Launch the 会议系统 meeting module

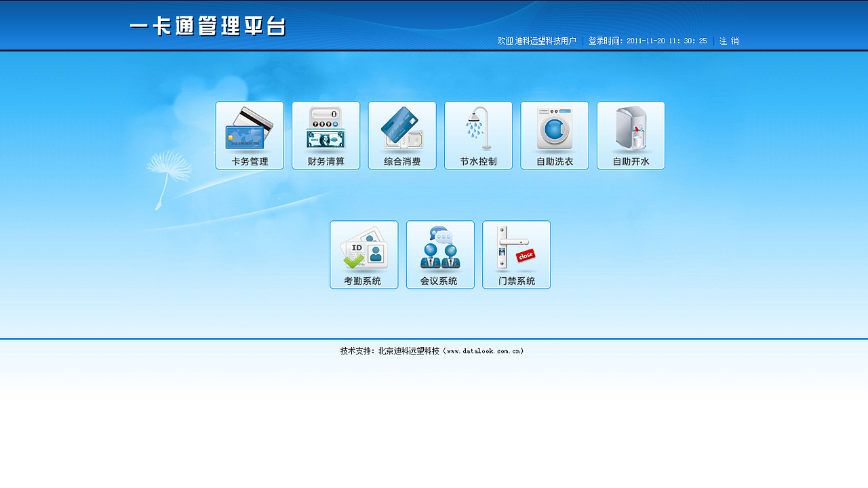pyautogui.click(x=440, y=255)
